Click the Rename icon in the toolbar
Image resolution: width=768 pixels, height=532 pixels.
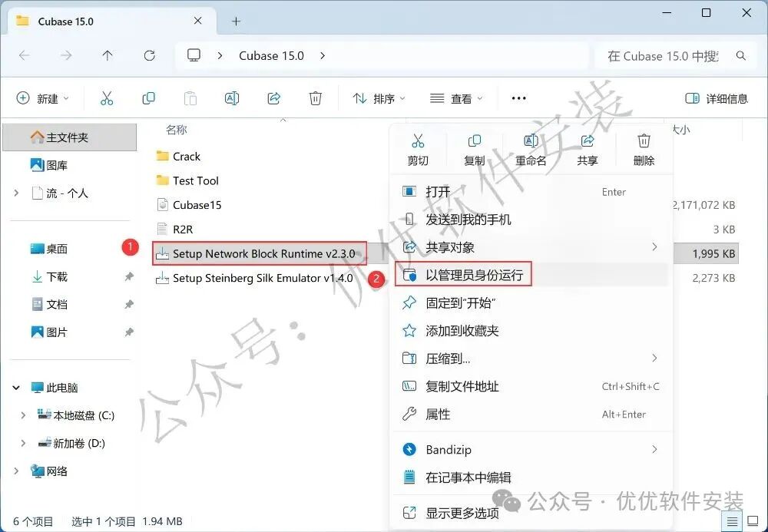[x=232, y=98]
